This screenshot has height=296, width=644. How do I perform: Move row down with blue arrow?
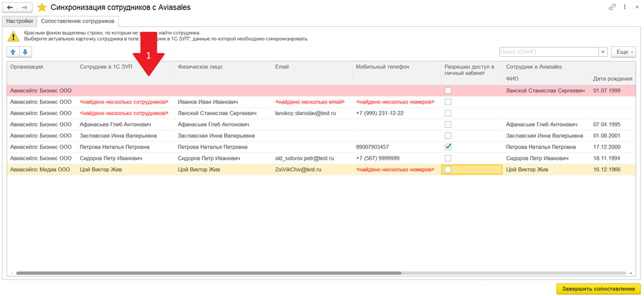pyautogui.click(x=25, y=52)
